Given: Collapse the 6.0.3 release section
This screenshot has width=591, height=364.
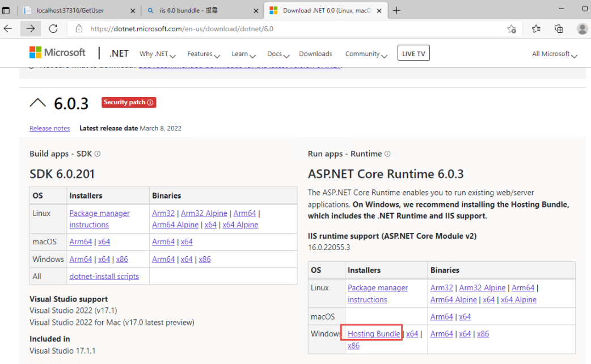Looking at the screenshot, I should 37,103.
